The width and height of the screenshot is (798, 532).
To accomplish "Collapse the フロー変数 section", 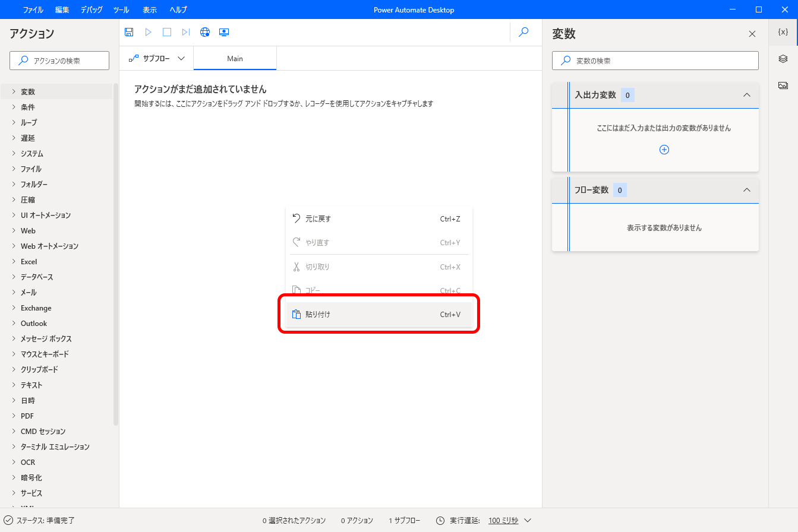I will [x=747, y=190].
